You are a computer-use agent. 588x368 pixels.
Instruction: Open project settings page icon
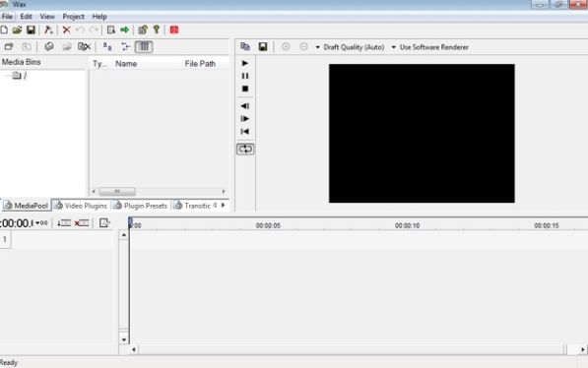coord(111,30)
